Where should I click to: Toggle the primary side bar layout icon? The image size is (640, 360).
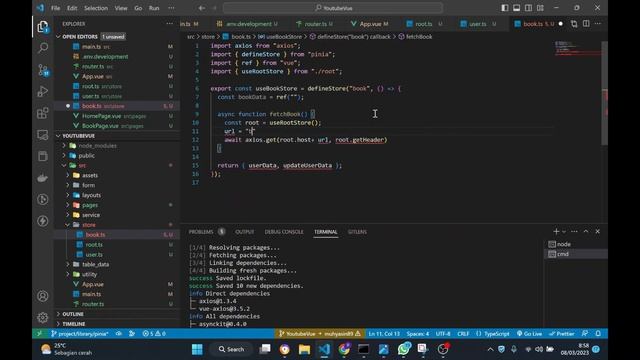pos(505,8)
